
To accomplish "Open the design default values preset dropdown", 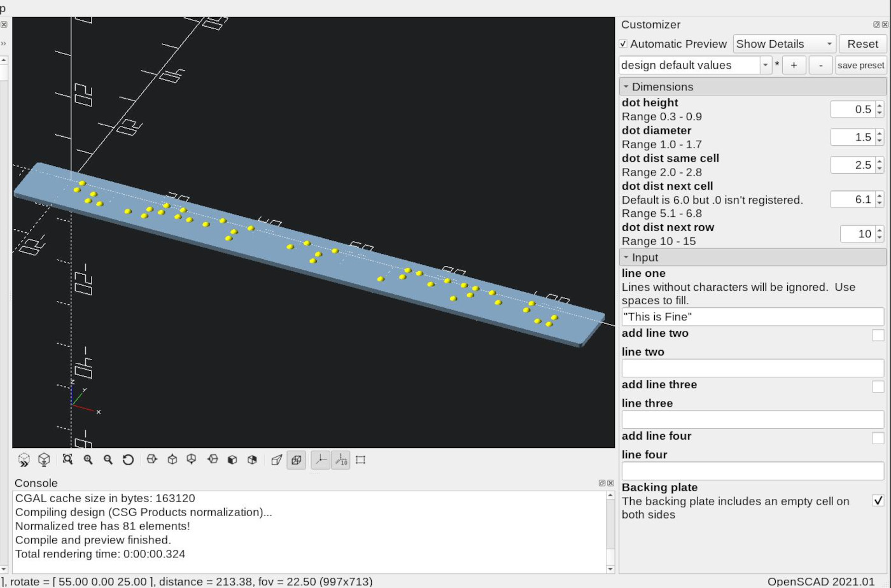I will [x=695, y=65].
